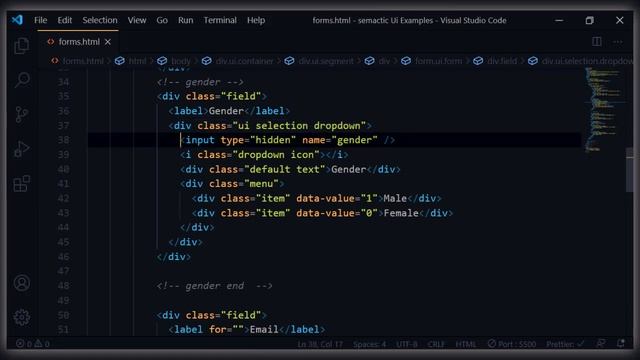Click the Visual Studio Code logo icon

pos(17,20)
